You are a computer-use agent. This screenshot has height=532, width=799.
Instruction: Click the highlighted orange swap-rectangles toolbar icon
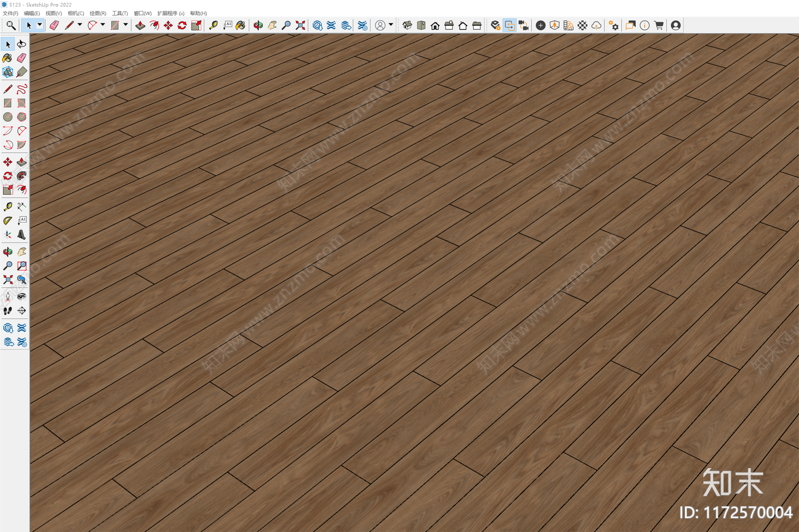(x=509, y=25)
